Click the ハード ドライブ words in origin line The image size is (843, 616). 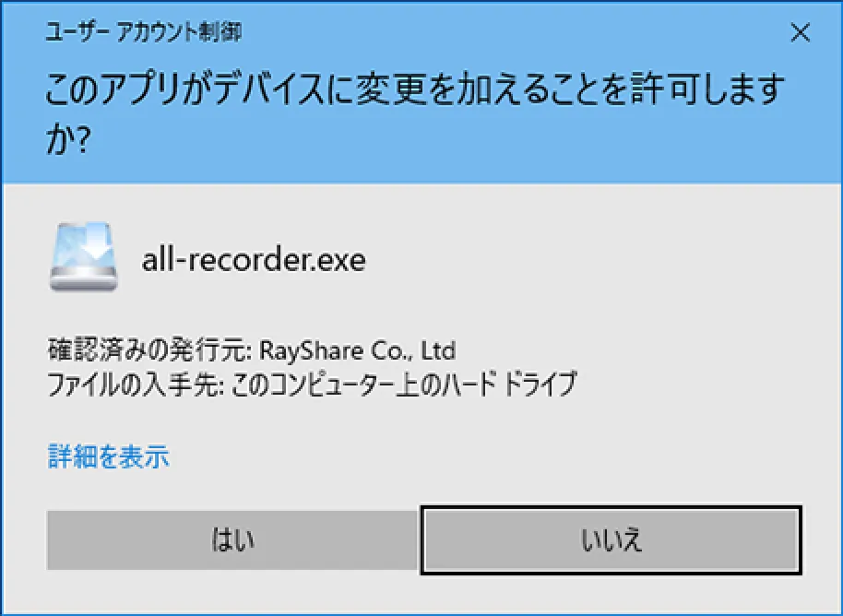click(x=508, y=385)
